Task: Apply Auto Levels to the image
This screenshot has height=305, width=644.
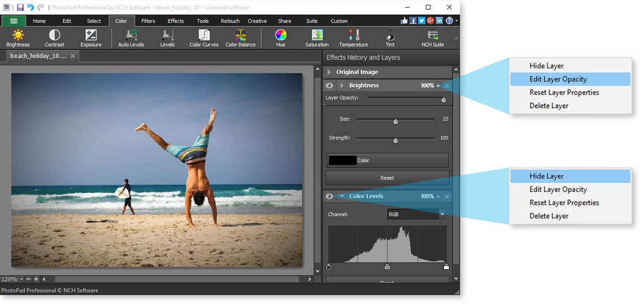Action: [x=131, y=36]
